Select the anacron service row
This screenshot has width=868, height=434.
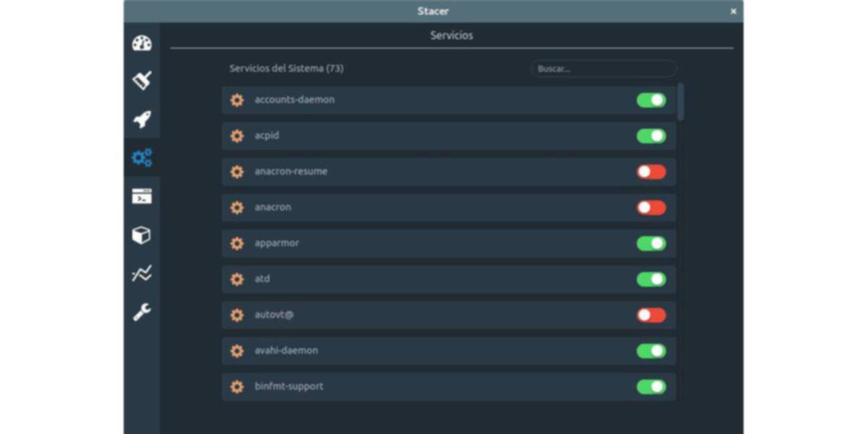point(434,208)
